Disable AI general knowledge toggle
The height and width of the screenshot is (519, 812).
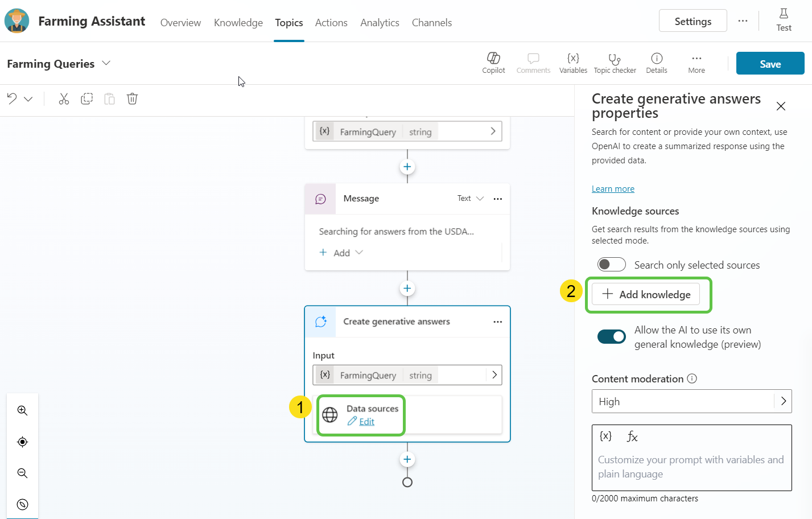click(611, 337)
